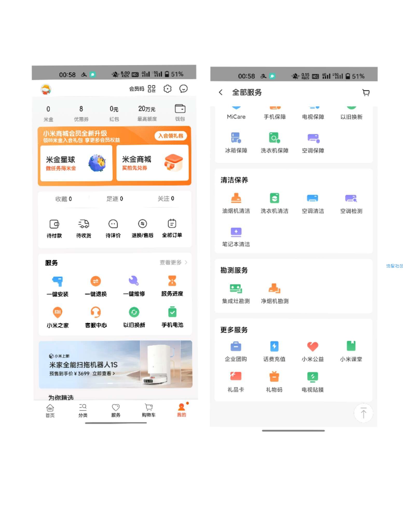403x532 pixels.
Task: Open the messages chat bubble icon
Action: pos(183,89)
